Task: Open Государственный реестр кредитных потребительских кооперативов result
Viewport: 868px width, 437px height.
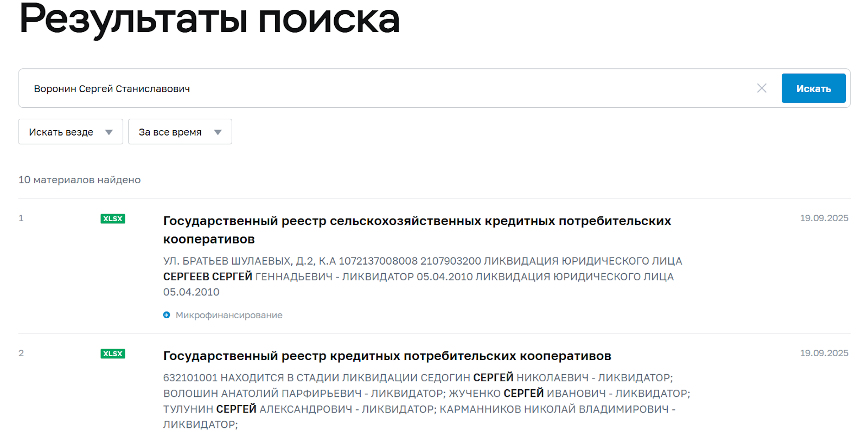Action: pyautogui.click(x=387, y=356)
